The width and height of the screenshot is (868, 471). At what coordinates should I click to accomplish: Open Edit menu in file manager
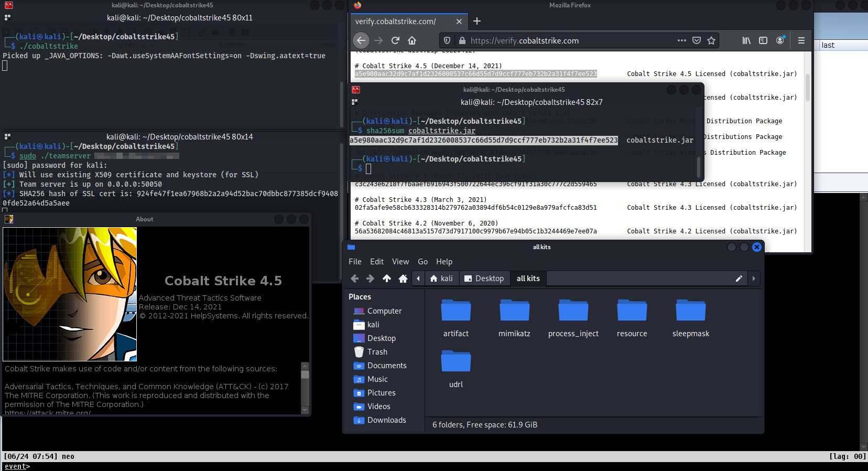pyautogui.click(x=377, y=262)
